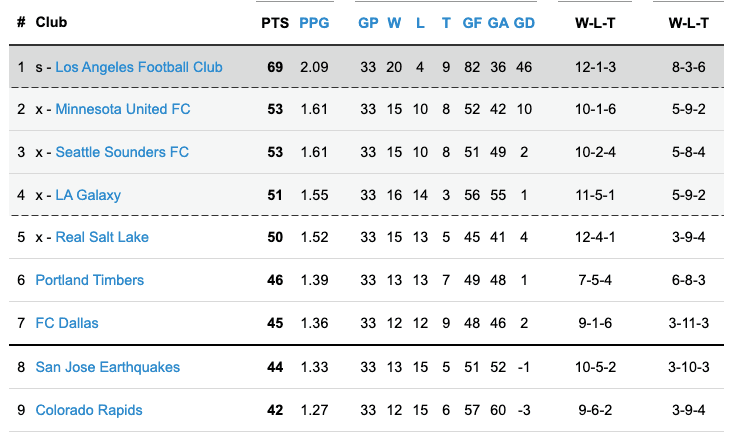745x437 pixels.
Task: Sort by wins W column header
Action: click(394, 22)
